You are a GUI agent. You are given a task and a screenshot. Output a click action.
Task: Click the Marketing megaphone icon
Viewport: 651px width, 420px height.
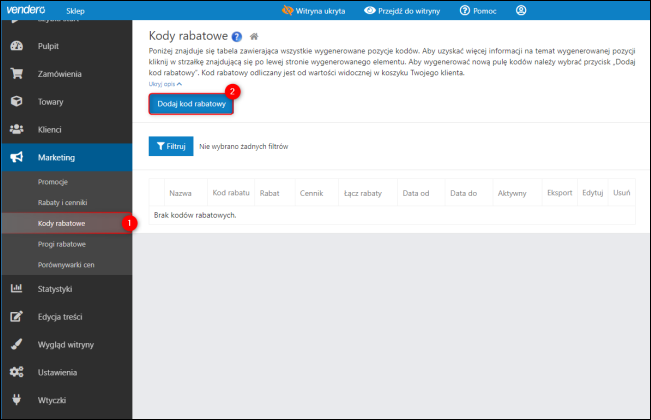[x=17, y=157]
